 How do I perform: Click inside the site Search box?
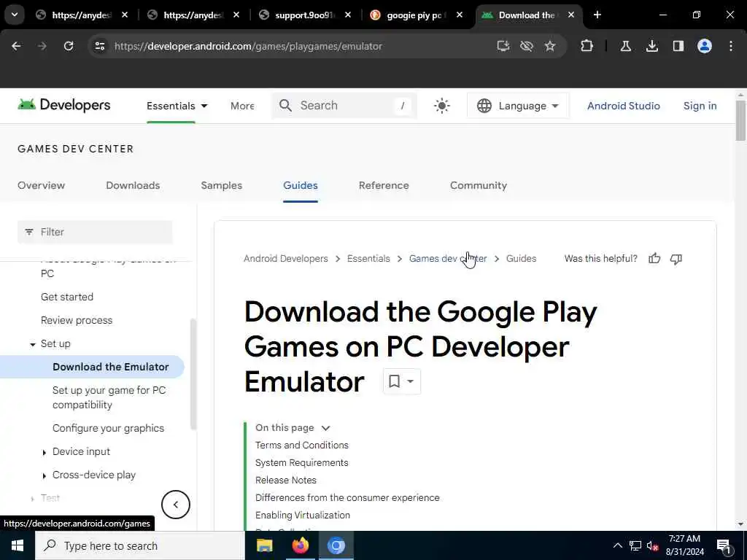pos(344,106)
